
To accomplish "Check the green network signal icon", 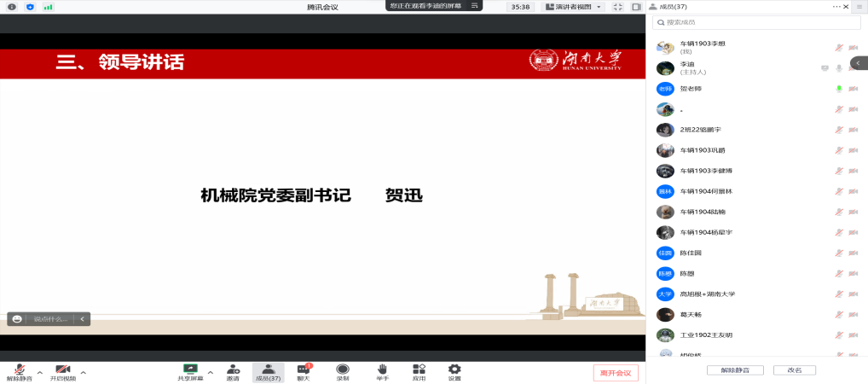I will (x=48, y=7).
